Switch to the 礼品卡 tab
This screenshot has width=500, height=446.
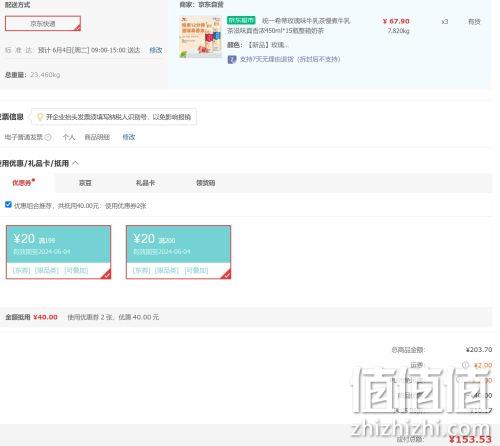[145, 183]
